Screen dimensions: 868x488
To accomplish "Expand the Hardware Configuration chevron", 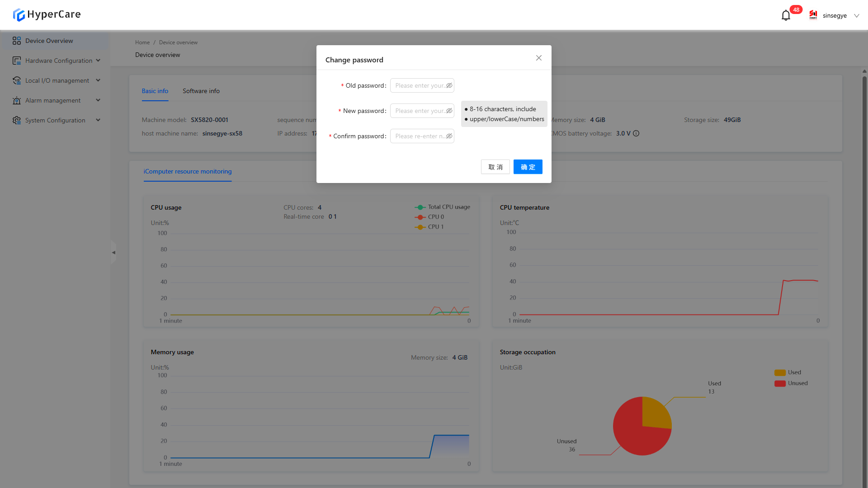I will click(x=98, y=61).
